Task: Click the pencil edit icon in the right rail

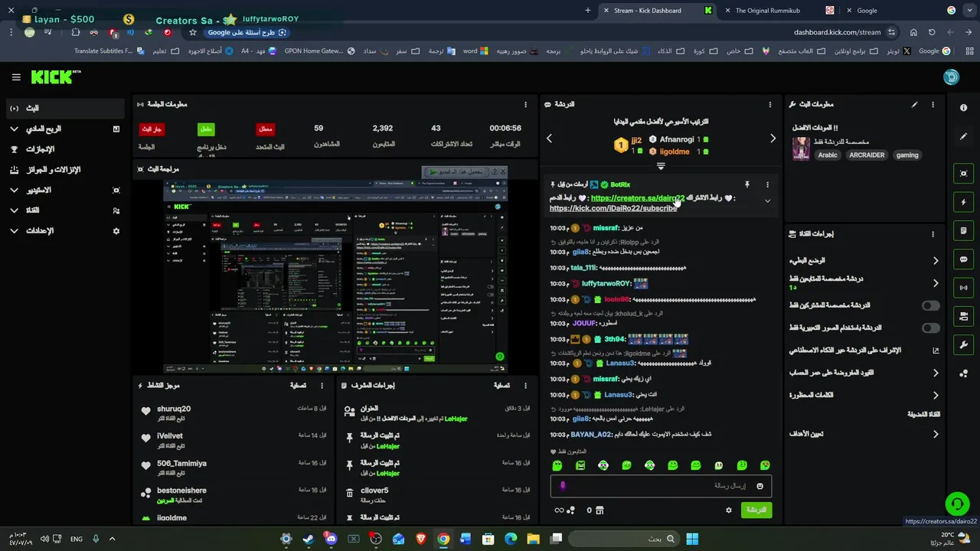Action: click(x=963, y=136)
